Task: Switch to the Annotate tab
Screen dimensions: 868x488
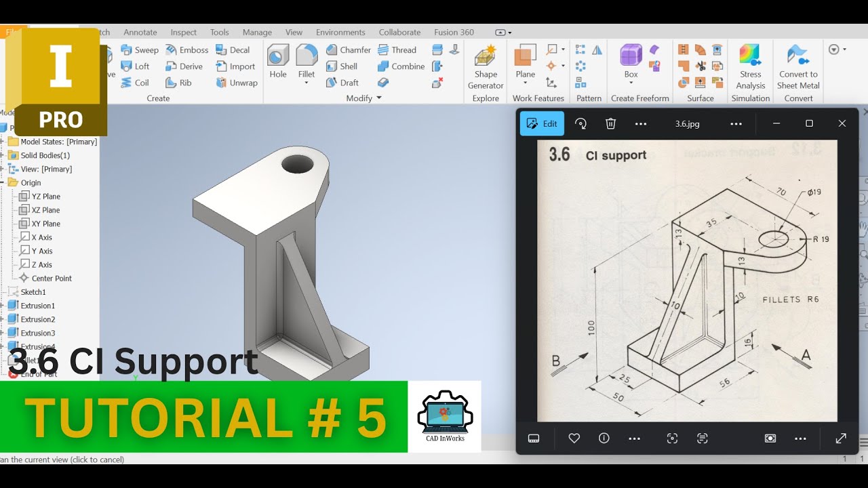Action: 140,32
